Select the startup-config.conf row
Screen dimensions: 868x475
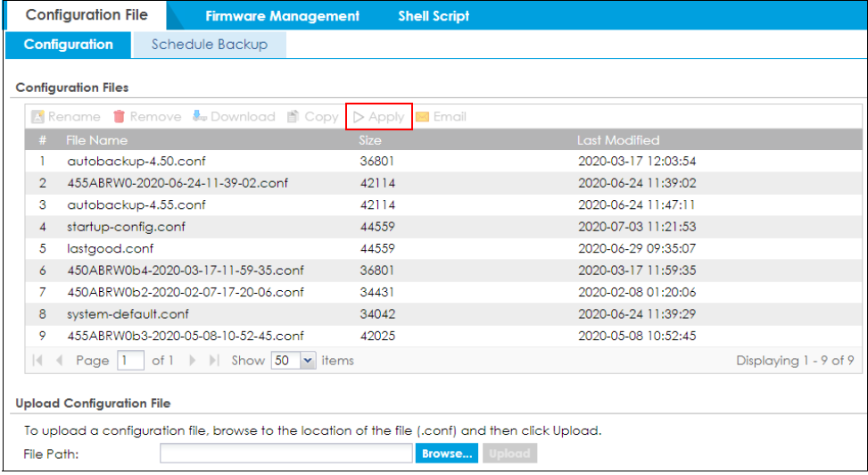(x=126, y=227)
